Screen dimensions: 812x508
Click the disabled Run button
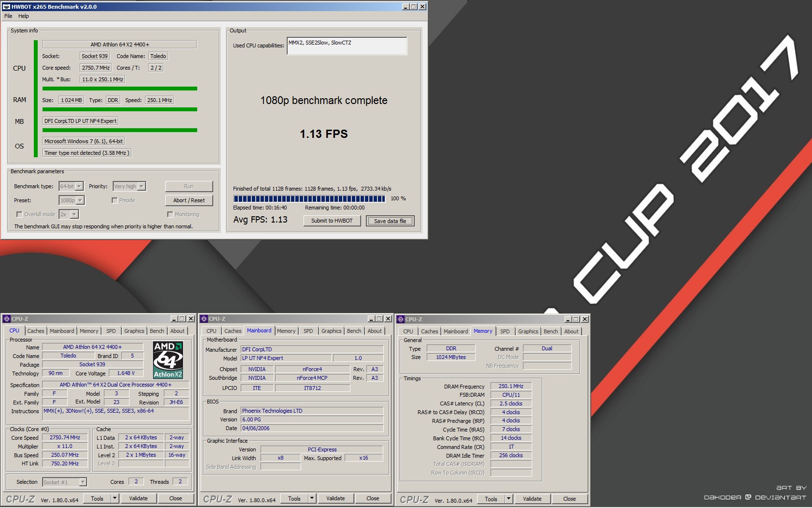[189, 186]
